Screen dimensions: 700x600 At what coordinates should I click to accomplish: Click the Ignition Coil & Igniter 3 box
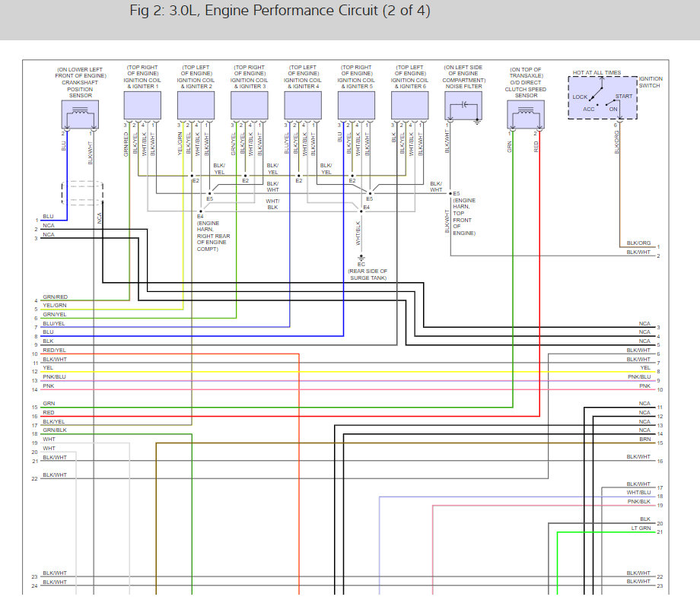tap(250, 106)
